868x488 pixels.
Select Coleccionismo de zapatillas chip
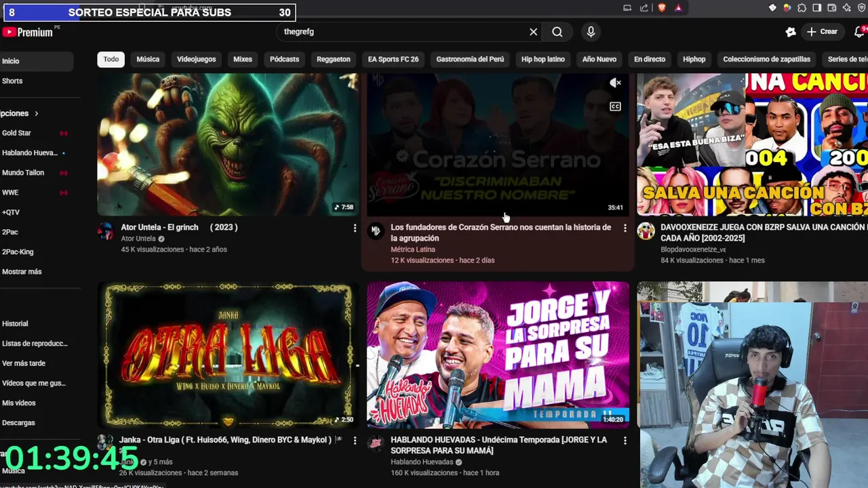pos(767,59)
